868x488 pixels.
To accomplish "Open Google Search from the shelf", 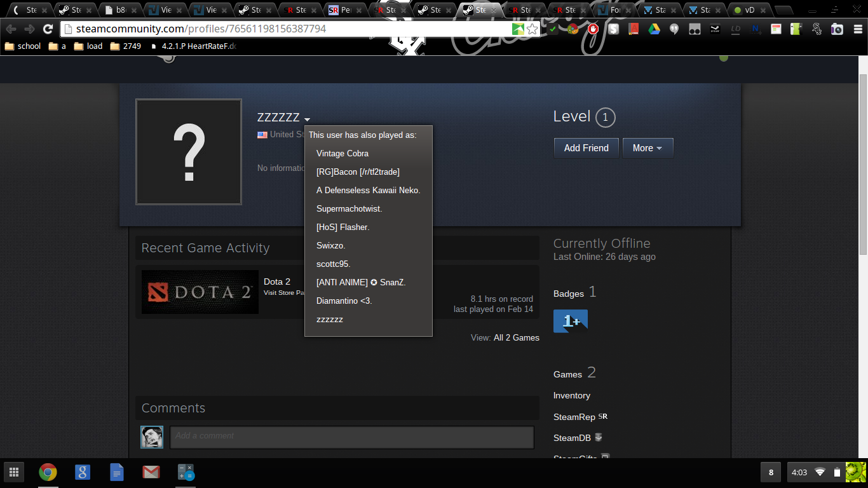I will pyautogui.click(x=82, y=472).
